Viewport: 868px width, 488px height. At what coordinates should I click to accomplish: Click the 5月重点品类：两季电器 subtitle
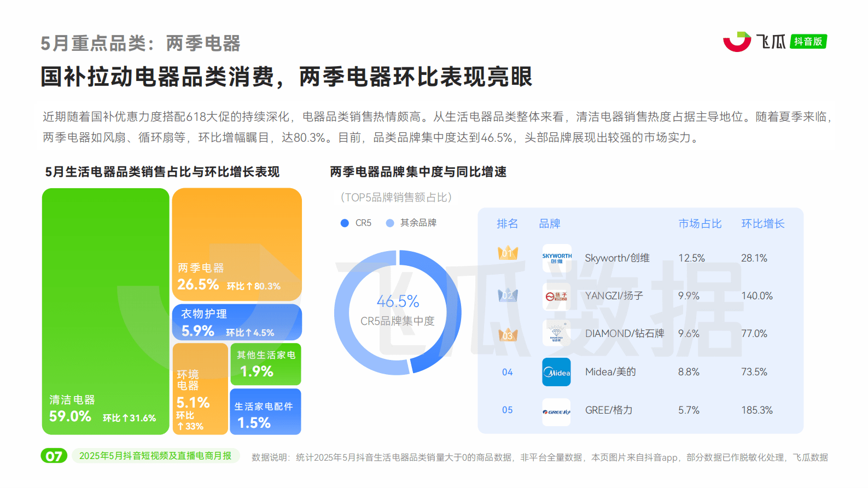(141, 43)
